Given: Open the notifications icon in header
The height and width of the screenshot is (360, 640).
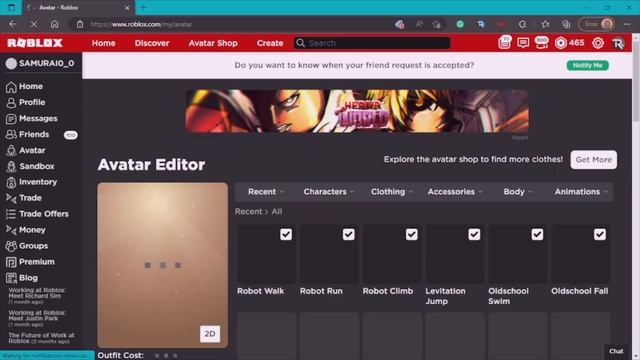Looking at the screenshot, I should tap(504, 42).
